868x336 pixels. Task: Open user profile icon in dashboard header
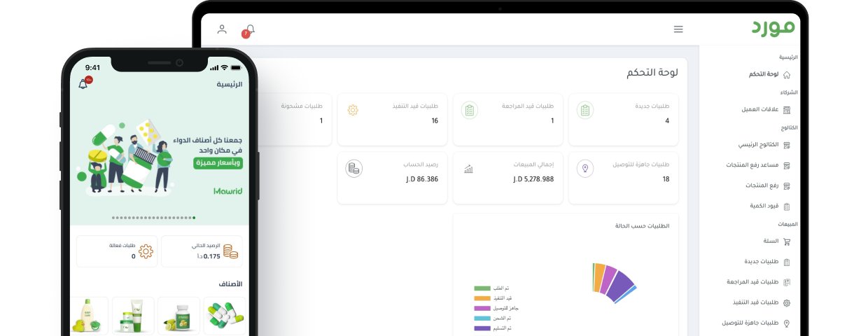pyautogui.click(x=222, y=29)
